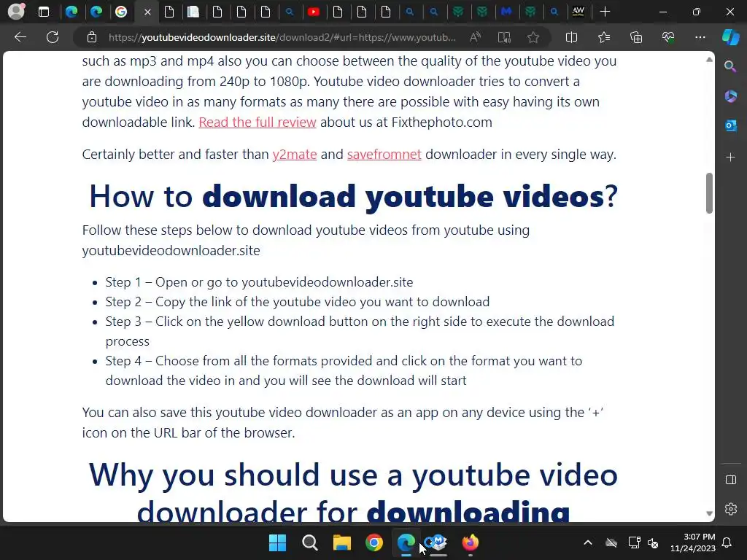Follow the y2mate link
Image resolution: width=747 pixels, height=560 pixels.
pyautogui.click(x=295, y=155)
